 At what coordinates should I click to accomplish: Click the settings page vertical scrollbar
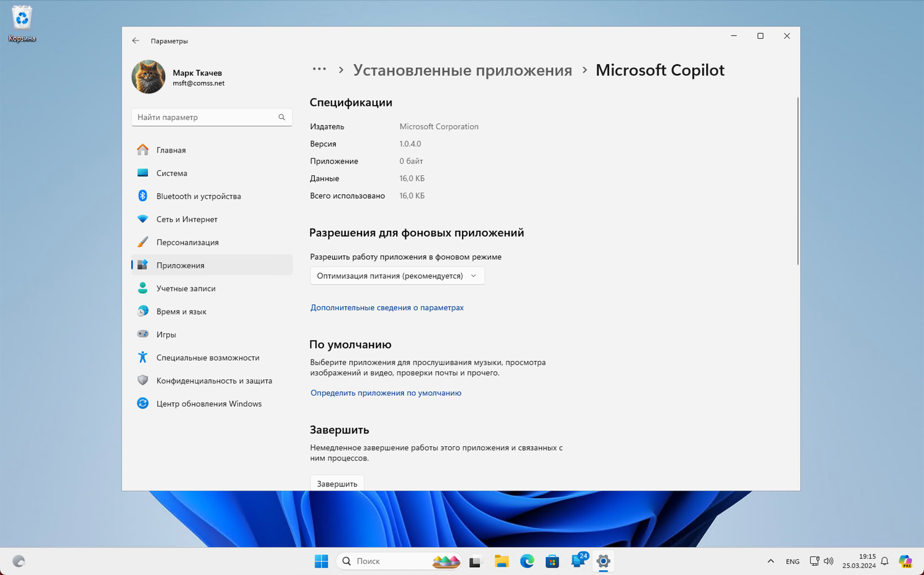tap(798, 181)
